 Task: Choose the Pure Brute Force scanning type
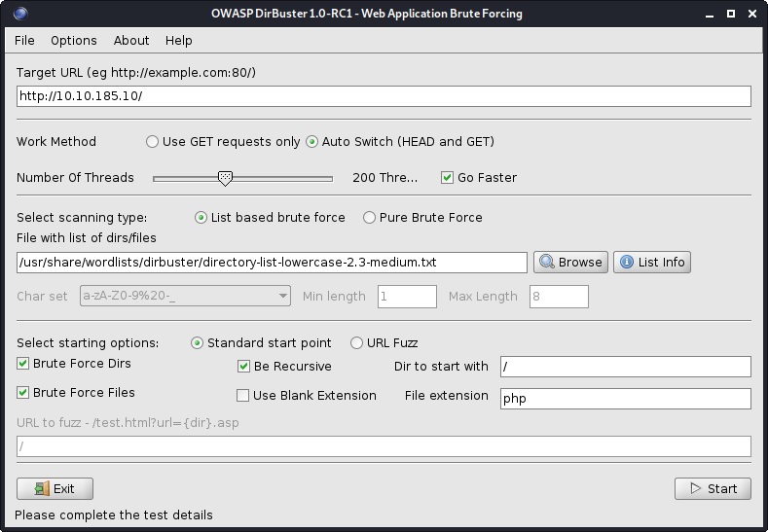(370, 218)
